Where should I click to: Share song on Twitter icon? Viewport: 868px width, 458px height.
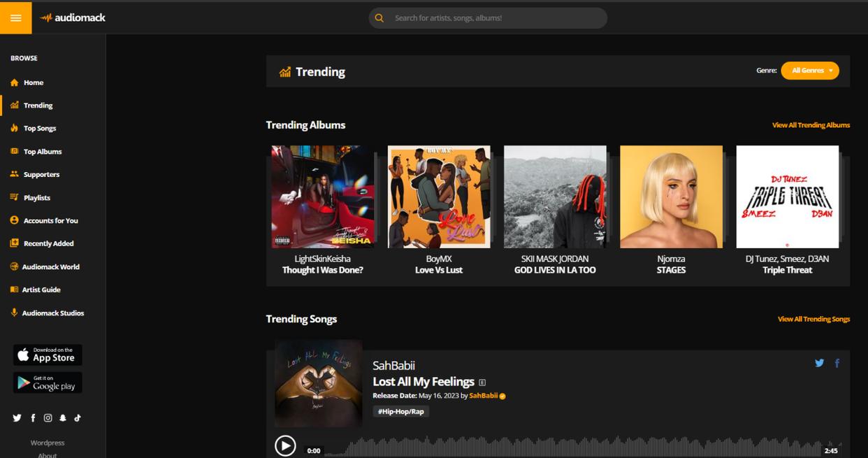[x=819, y=363]
